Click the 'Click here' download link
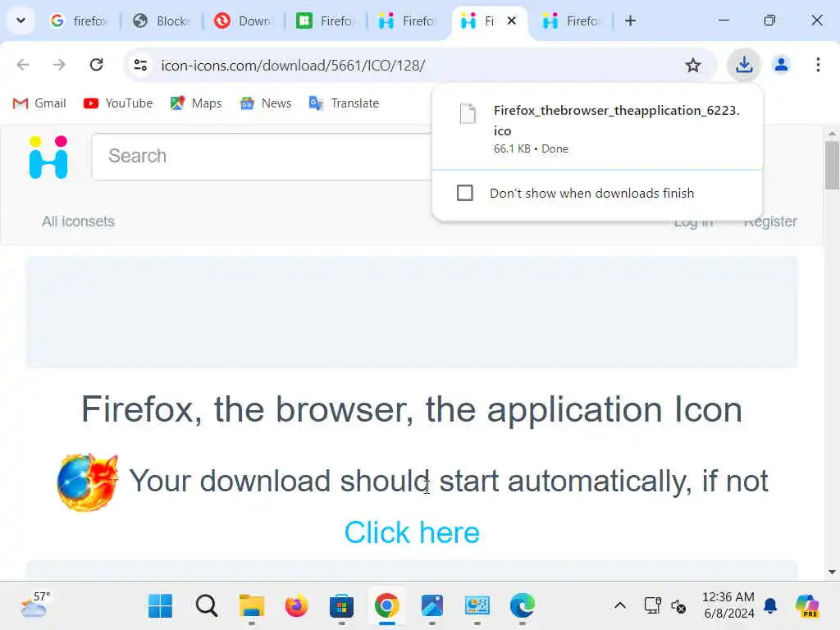 point(412,532)
